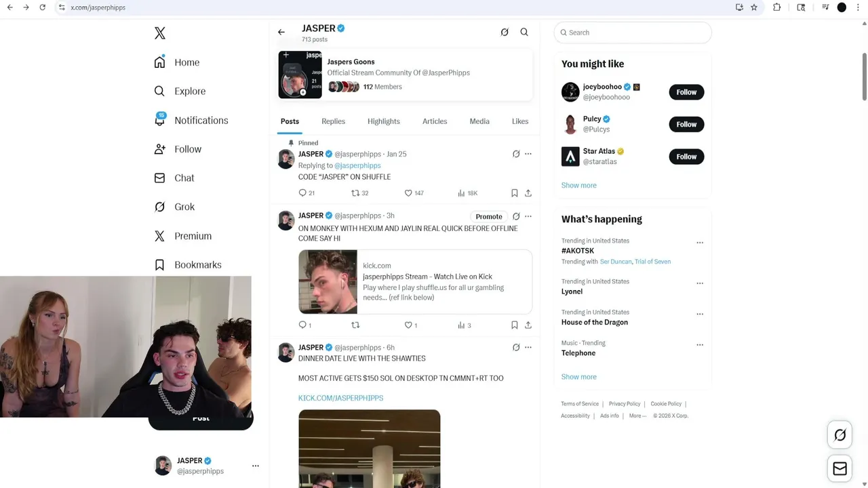
Task: Click Follow item in sidebar navigation
Action: pyautogui.click(x=178, y=149)
